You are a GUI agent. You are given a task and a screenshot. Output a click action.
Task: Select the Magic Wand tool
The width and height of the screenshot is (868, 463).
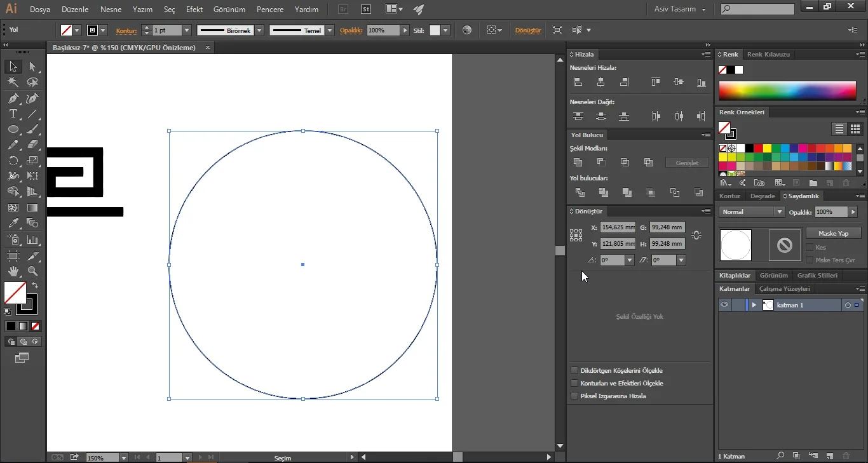13,83
